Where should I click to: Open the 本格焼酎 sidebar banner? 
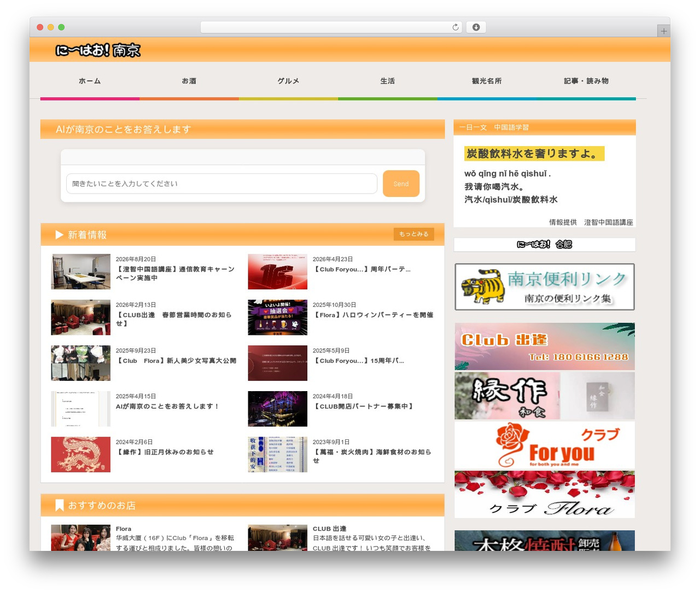click(545, 540)
